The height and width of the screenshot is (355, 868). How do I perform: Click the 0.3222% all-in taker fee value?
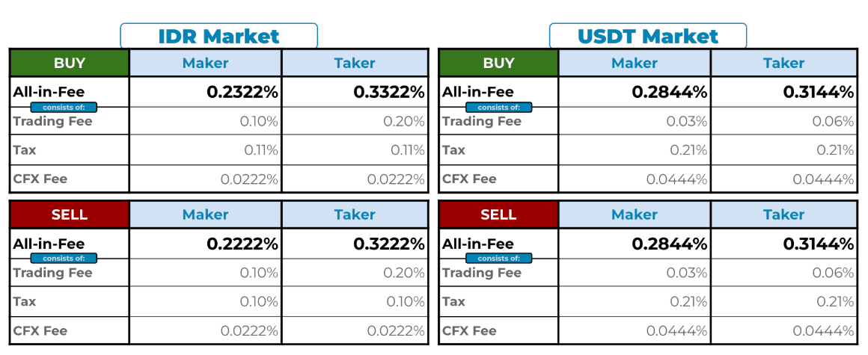(389, 244)
